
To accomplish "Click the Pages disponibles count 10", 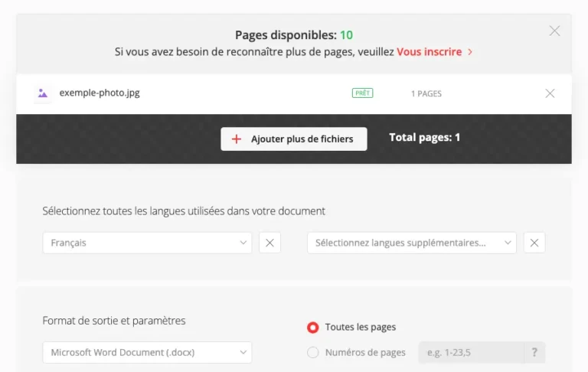I will click(346, 35).
